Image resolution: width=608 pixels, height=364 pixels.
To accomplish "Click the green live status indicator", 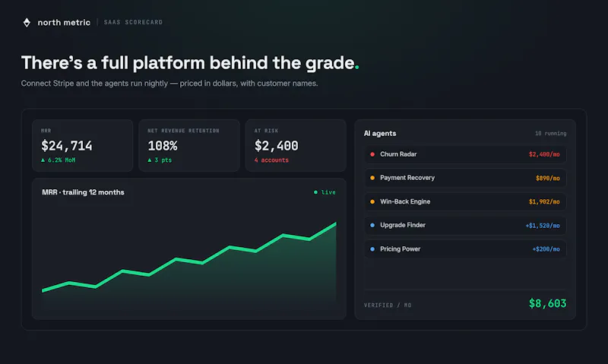I will click(x=325, y=192).
